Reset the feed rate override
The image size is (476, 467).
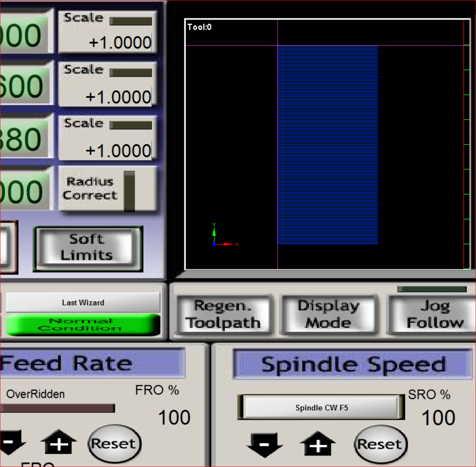(115, 444)
